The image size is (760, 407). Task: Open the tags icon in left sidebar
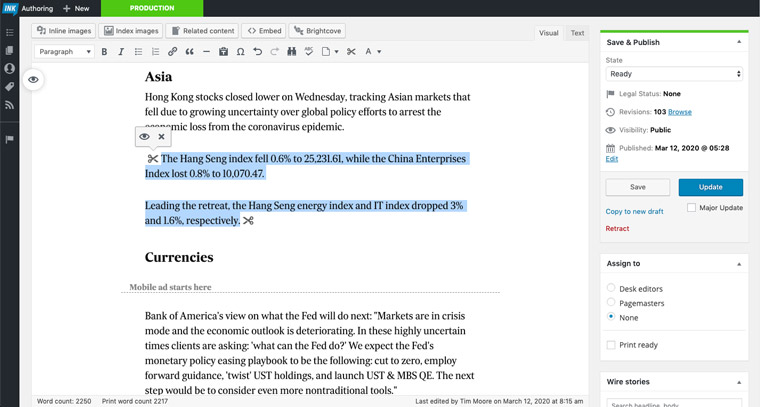tap(9, 87)
